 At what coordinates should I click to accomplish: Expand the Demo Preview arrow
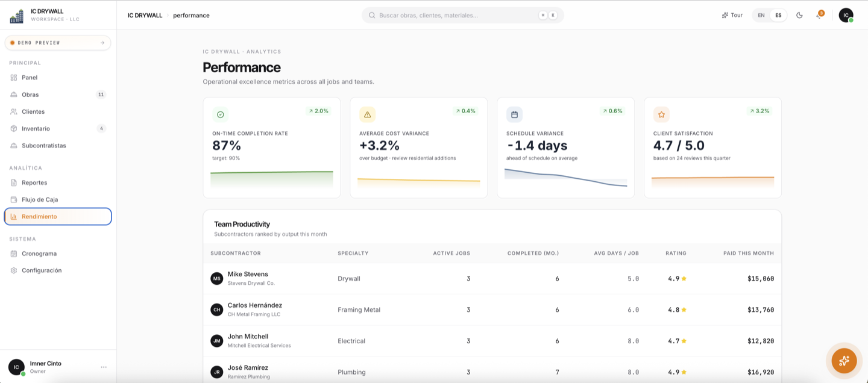102,43
